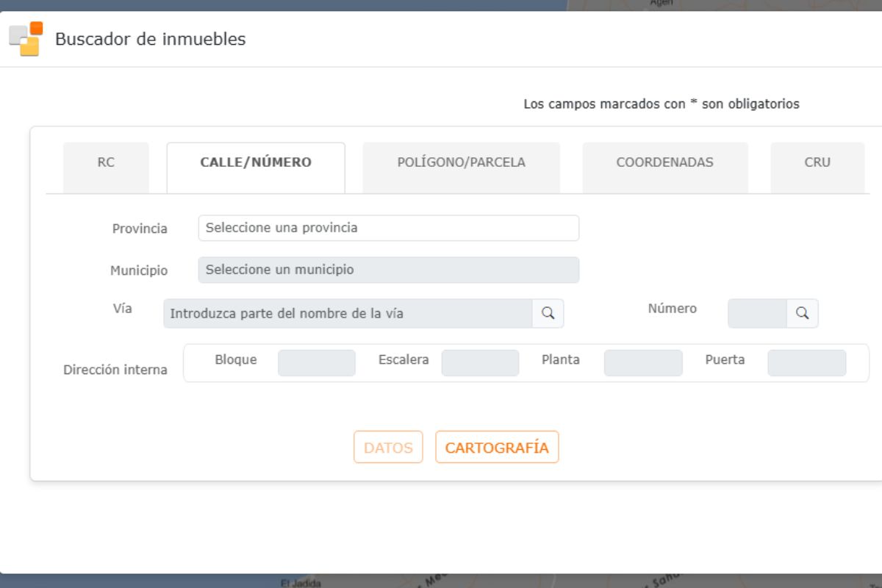Click the 'Provincia' label

point(140,229)
